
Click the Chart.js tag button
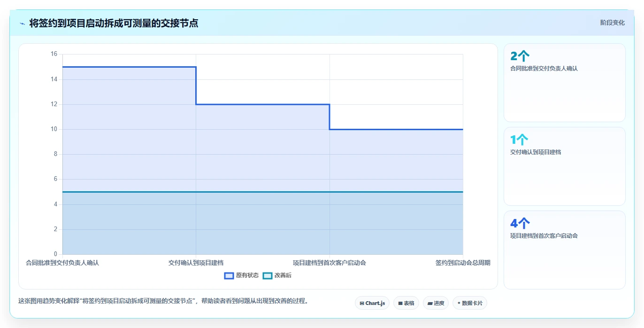(372, 303)
